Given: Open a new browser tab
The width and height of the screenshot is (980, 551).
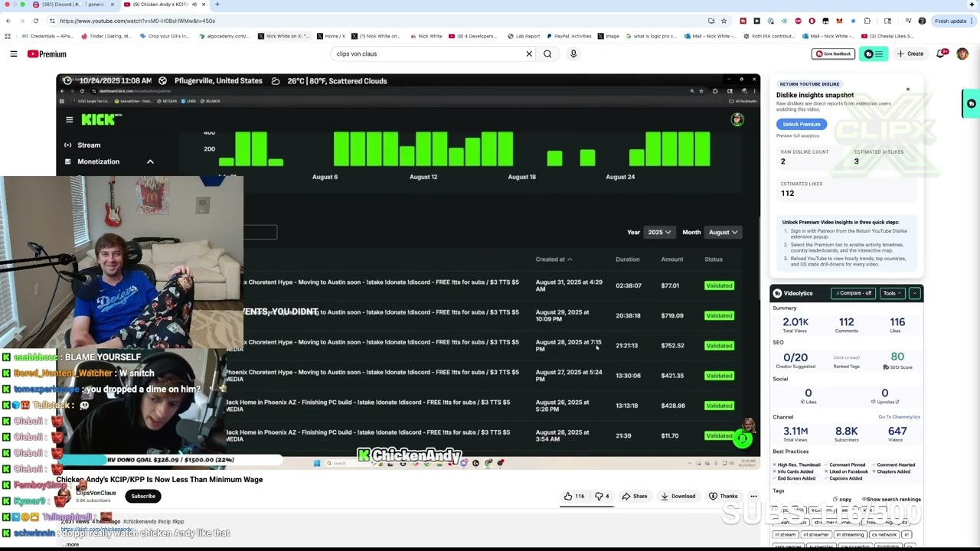Looking at the screenshot, I should 217,5.
